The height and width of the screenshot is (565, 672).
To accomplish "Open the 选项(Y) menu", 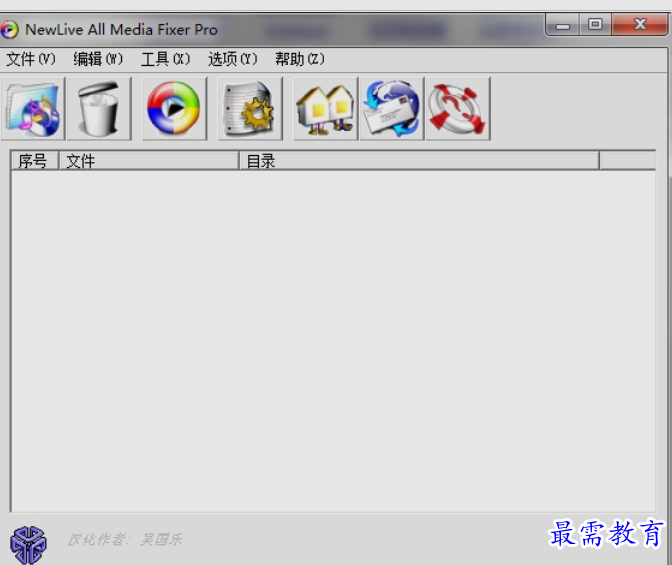I will pos(233,59).
